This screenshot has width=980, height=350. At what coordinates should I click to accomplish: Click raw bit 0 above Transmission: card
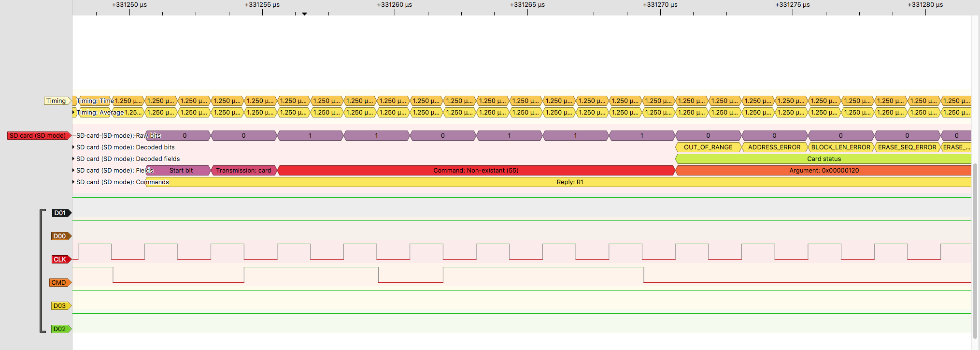click(x=244, y=136)
